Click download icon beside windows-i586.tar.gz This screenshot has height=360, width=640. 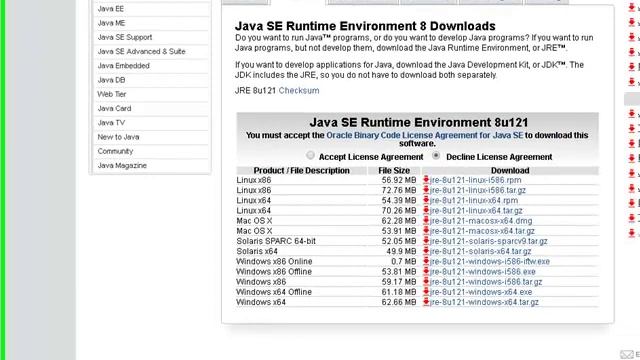(426, 282)
